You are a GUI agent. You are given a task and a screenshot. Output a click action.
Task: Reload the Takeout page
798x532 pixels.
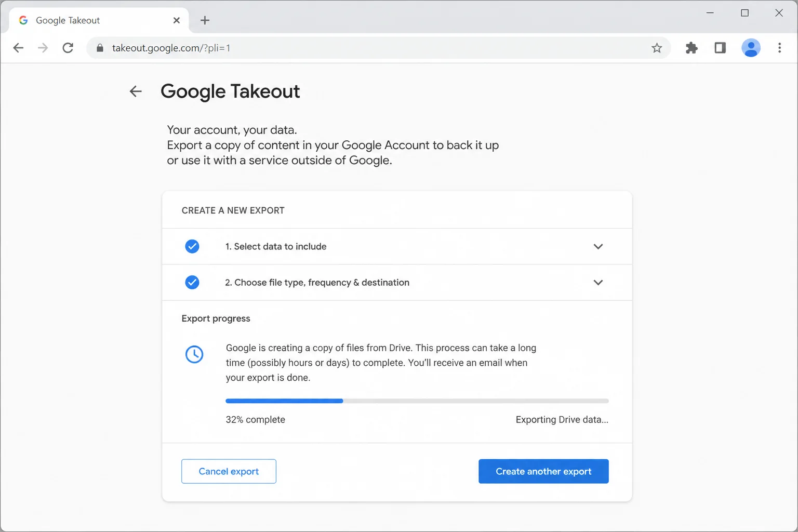(68, 48)
